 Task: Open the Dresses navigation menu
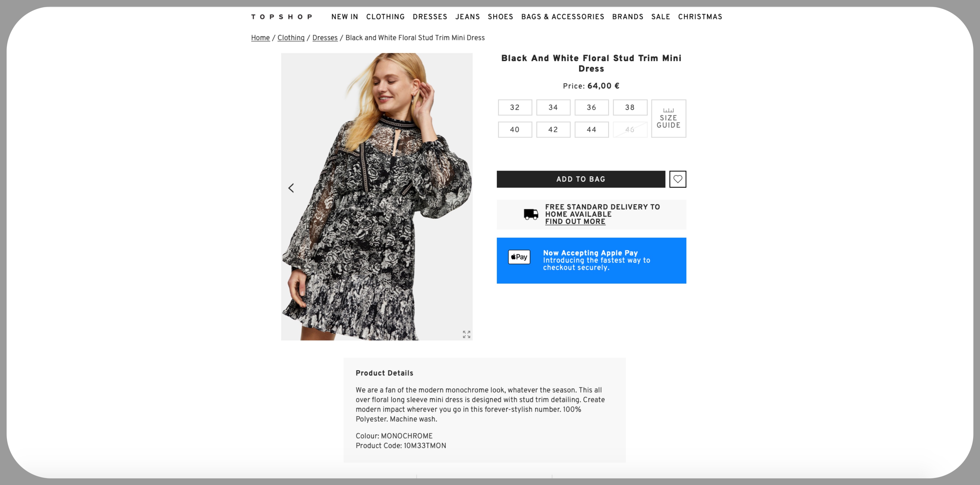click(430, 17)
